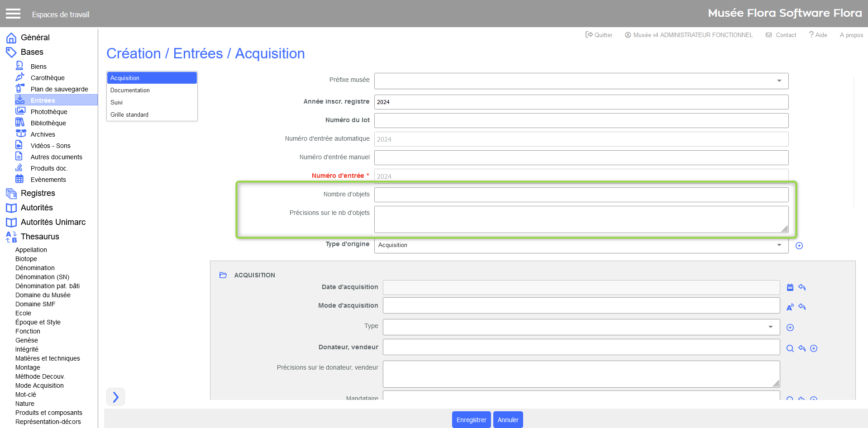This screenshot has width=868, height=428.
Task: Click the Quitter link
Action: pyautogui.click(x=599, y=35)
